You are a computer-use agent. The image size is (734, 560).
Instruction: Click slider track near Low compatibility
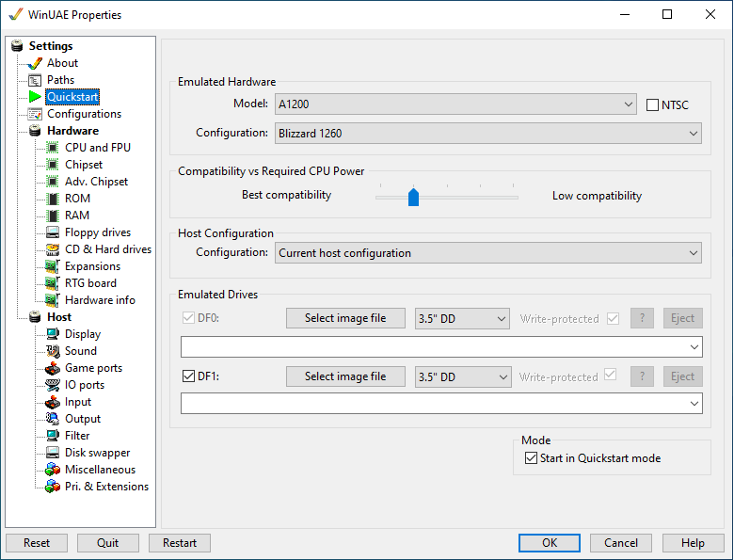[x=513, y=198]
